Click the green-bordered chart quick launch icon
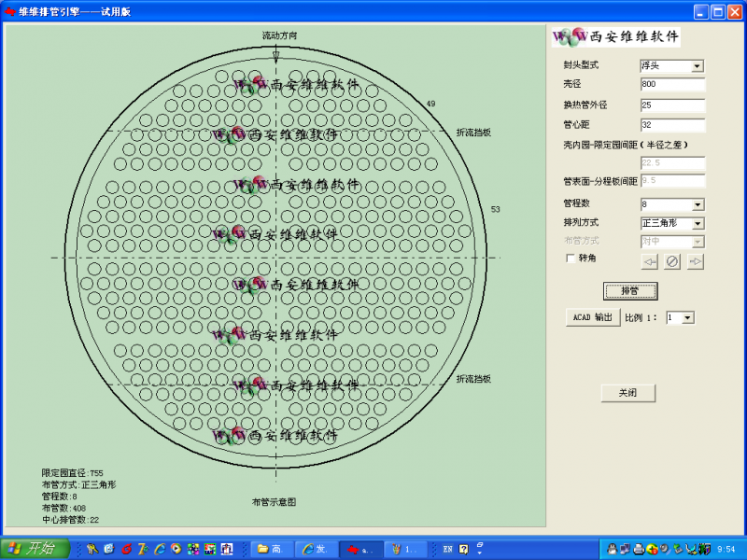747x560 pixels. tap(210, 549)
